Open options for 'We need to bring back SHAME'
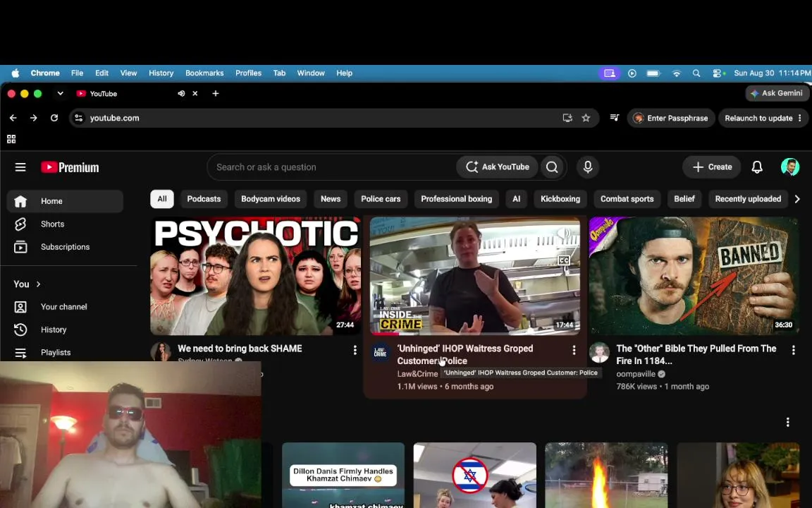The image size is (812, 508). pos(355,350)
